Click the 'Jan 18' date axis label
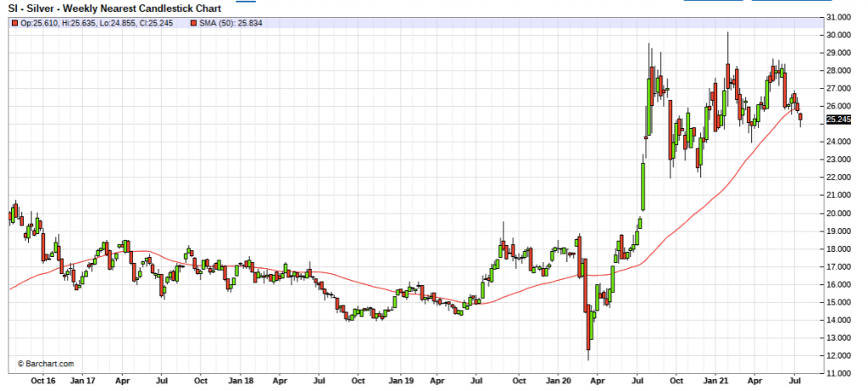This screenshot has width=868, height=391. 242,381
